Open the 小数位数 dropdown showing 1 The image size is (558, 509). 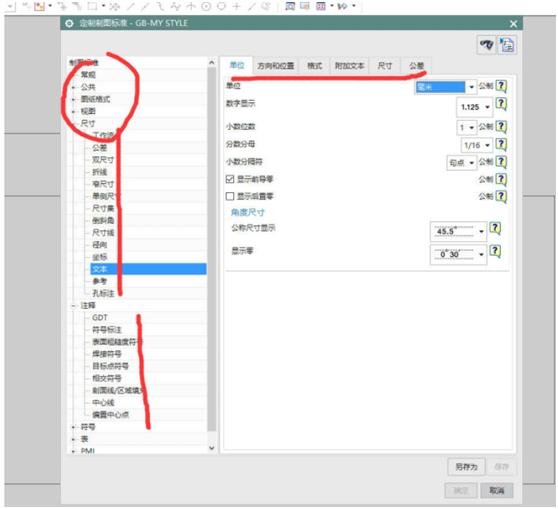[x=466, y=127]
